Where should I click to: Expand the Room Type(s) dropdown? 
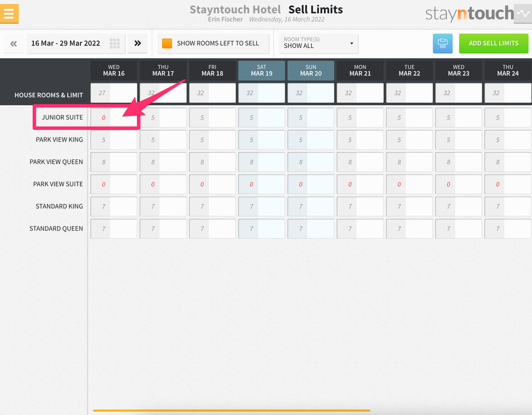coord(318,43)
